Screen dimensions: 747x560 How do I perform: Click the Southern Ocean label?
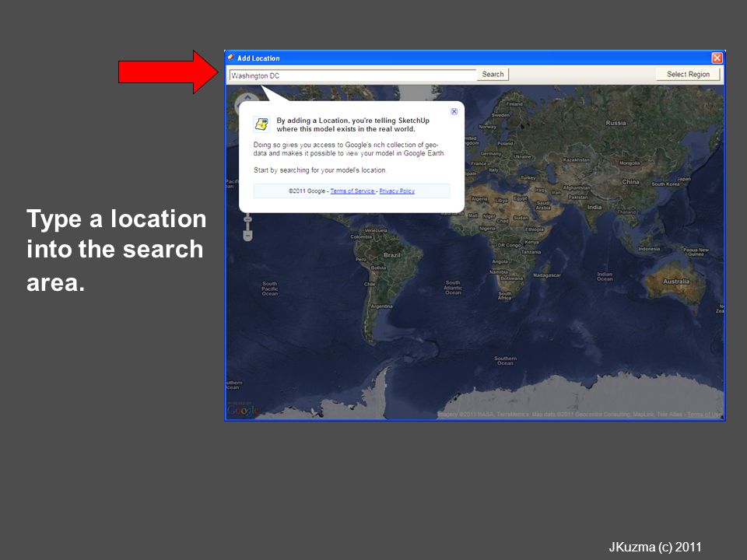click(505, 360)
